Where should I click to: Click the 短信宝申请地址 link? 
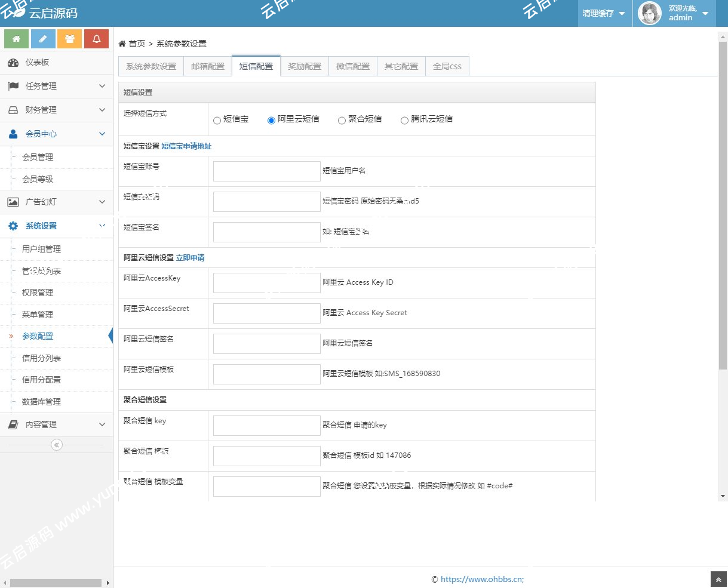[186, 146]
